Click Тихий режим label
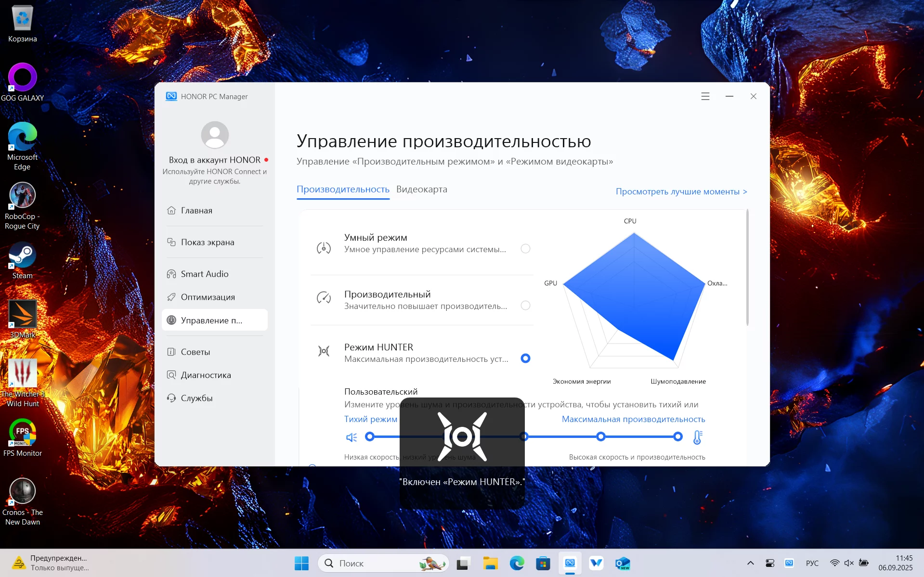The image size is (924, 577). [x=371, y=419]
